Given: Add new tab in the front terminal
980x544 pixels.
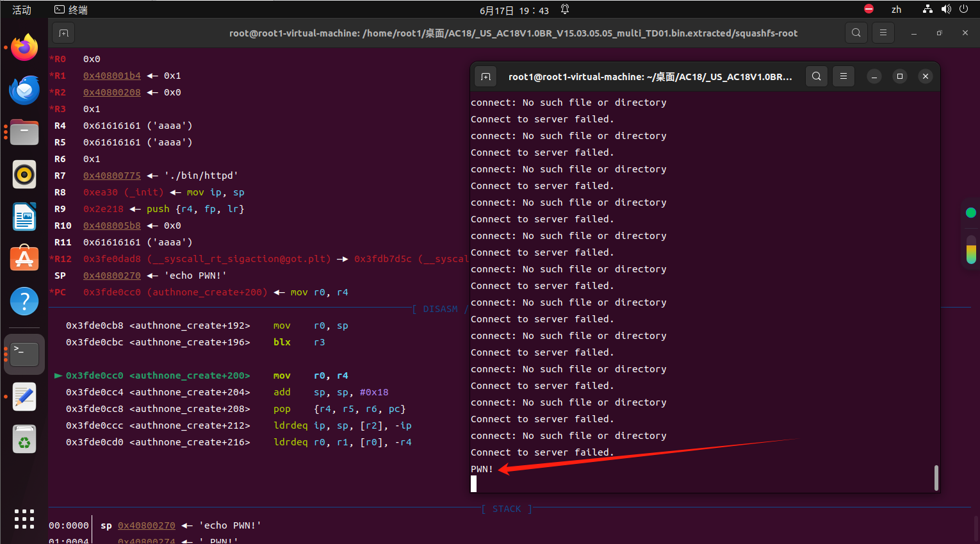Looking at the screenshot, I should pos(486,76).
